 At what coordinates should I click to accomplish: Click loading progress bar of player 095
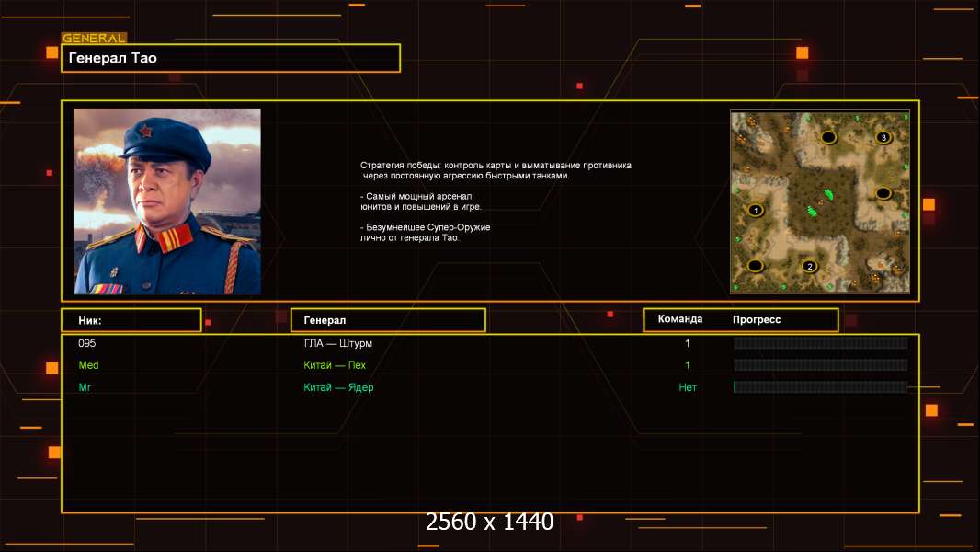[x=821, y=342]
